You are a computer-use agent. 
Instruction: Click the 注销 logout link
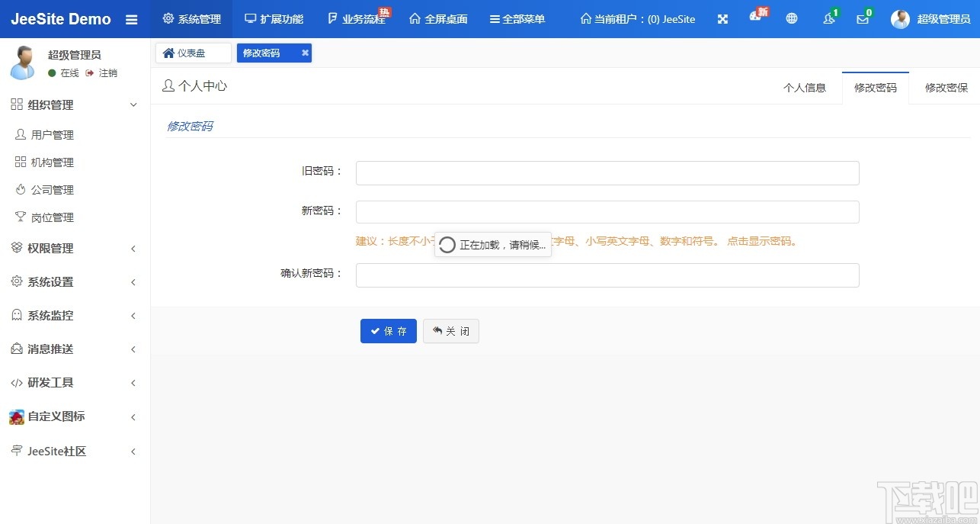click(x=107, y=72)
